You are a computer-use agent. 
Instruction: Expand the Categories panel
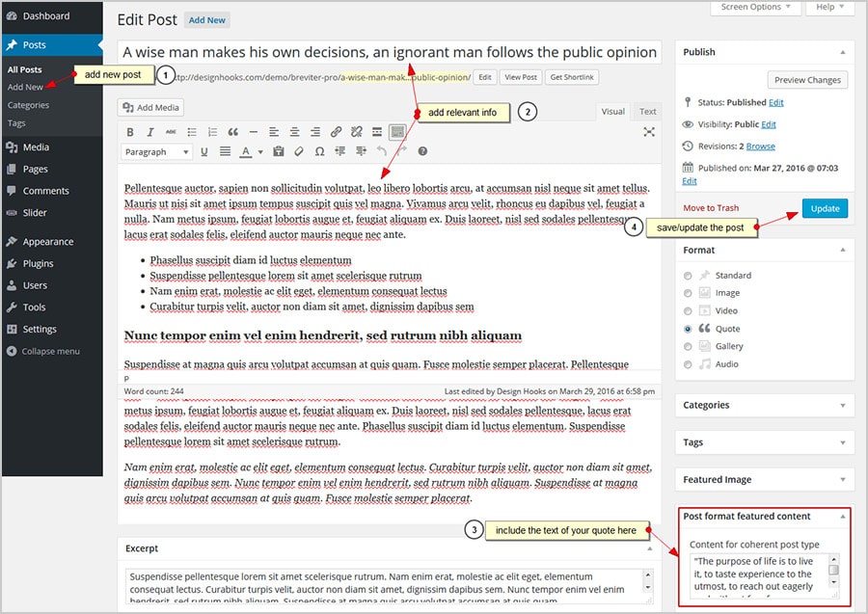(x=764, y=405)
